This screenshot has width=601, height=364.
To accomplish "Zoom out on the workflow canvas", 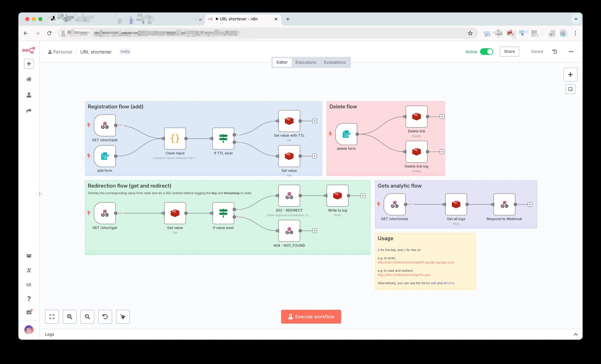I will [87, 317].
